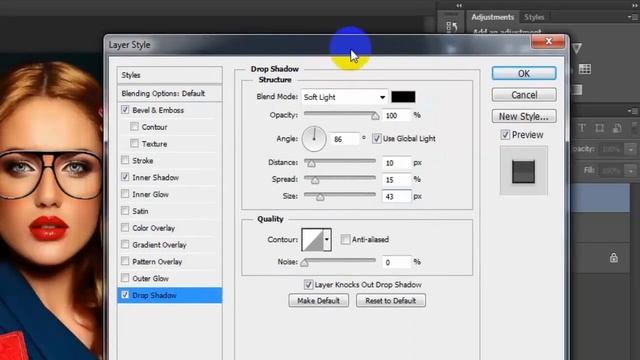Click the history brush panel icon

point(452,27)
